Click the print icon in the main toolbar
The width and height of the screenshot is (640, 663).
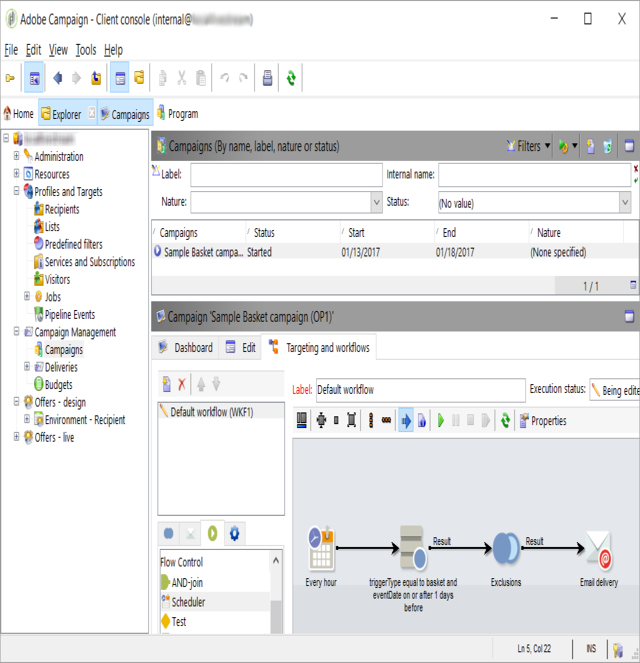pos(267,78)
